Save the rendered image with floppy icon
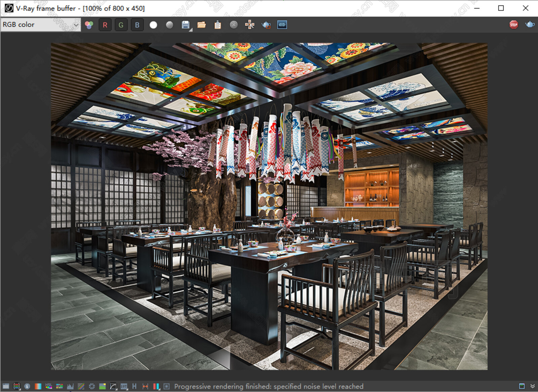Viewport: 538px width, 392px height. click(186, 25)
